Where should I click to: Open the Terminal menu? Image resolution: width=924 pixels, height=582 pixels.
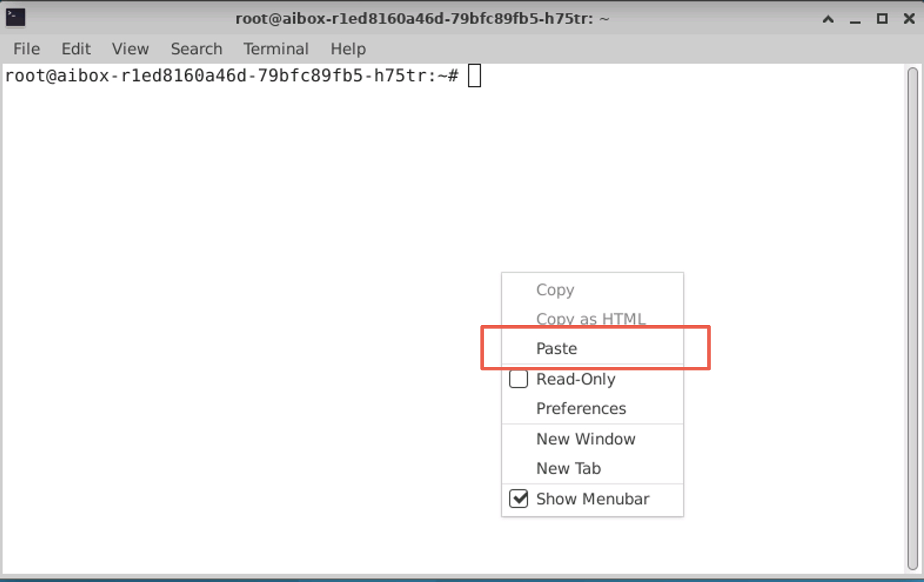pos(276,49)
